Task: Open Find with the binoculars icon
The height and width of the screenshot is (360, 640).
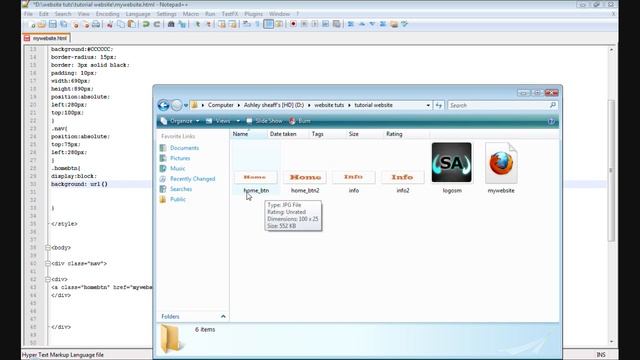Action: (171, 24)
